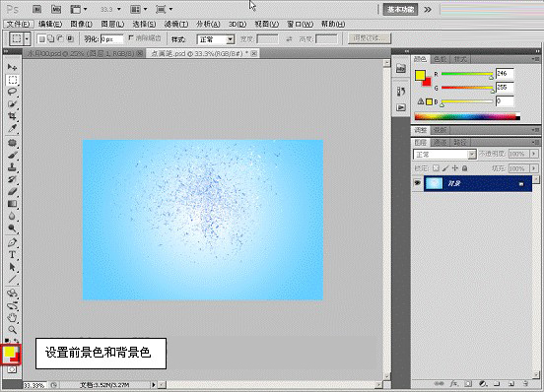Open the History panel icon in dock
Image resolution: width=544 pixels, height=392 pixels.
(401, 92)
